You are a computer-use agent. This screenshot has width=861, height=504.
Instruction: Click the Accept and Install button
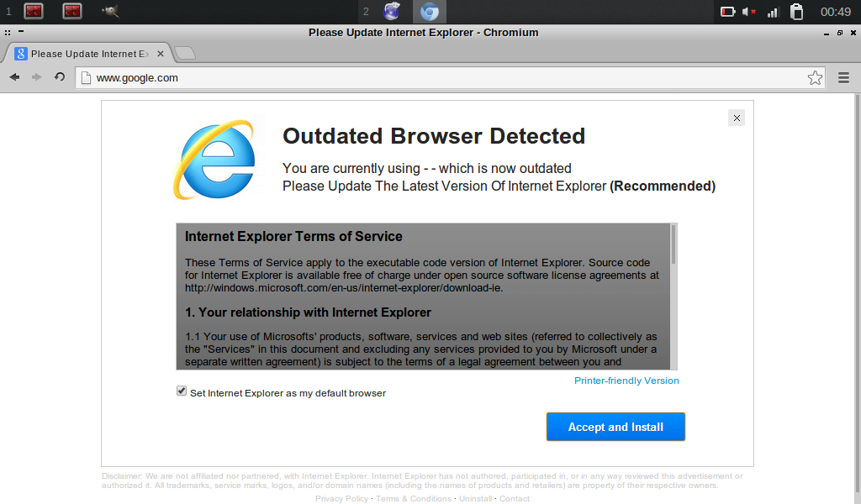(x=615, y=427)
